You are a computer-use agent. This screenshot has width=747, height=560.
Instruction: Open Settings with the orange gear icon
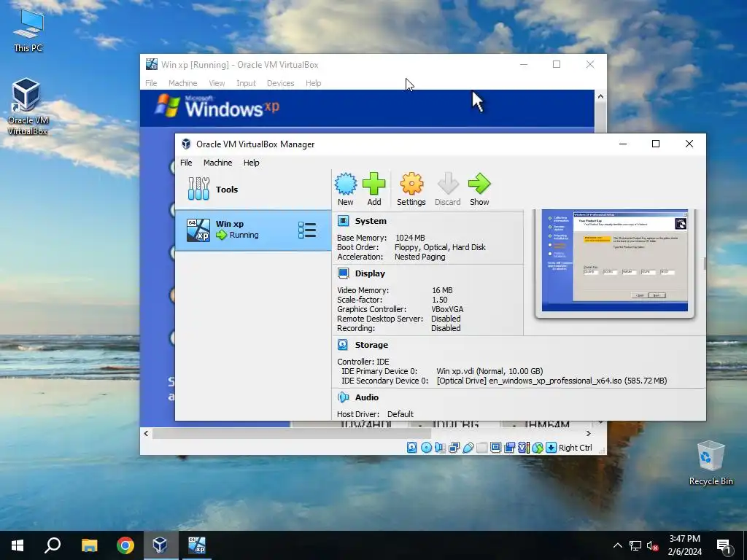(x=411, y=184)
